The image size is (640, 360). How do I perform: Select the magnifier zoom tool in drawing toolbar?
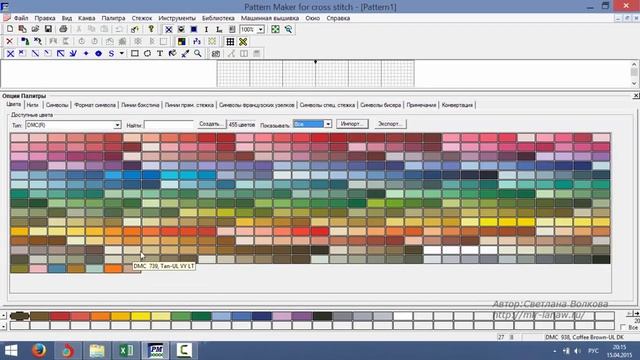click(198, 53)
